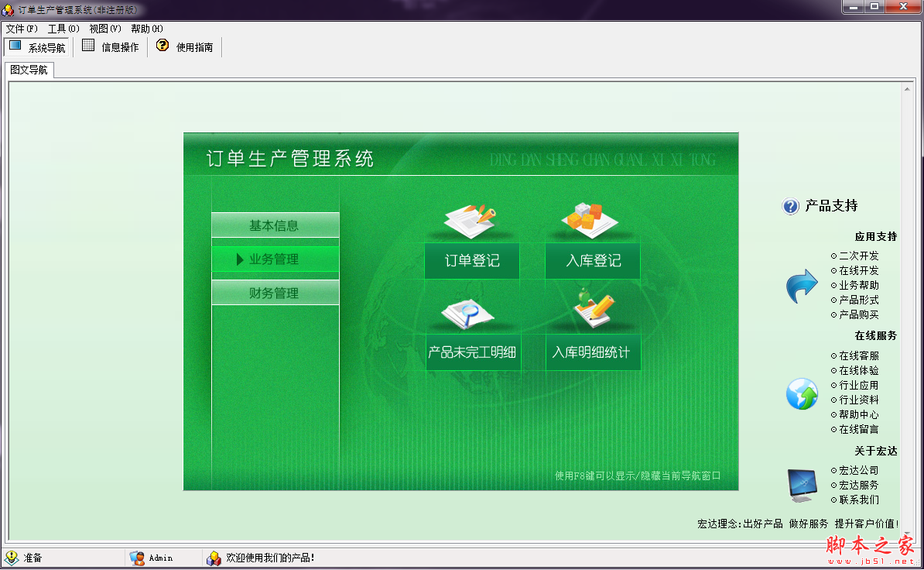Click the monitor 关于宏达 icon
The height and width of the screenshot is (570, 924).
coord(802,485)
